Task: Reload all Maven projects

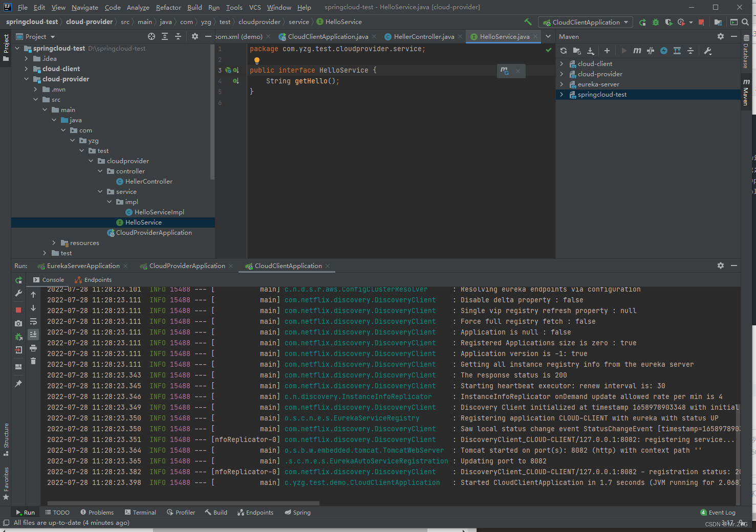Action: 564,51
